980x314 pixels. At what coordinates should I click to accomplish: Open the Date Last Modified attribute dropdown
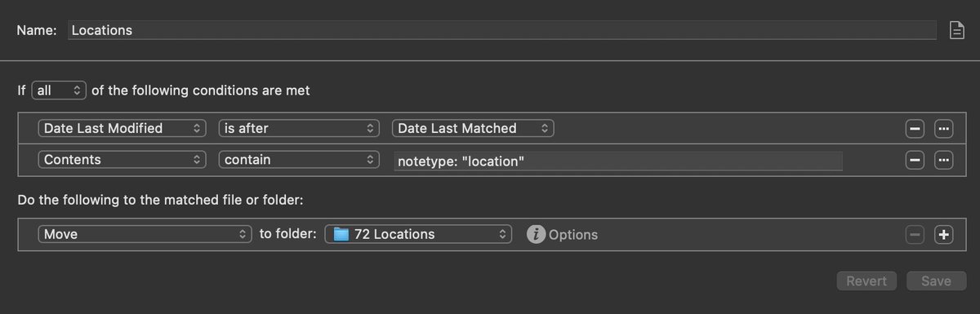coord(122,128)
